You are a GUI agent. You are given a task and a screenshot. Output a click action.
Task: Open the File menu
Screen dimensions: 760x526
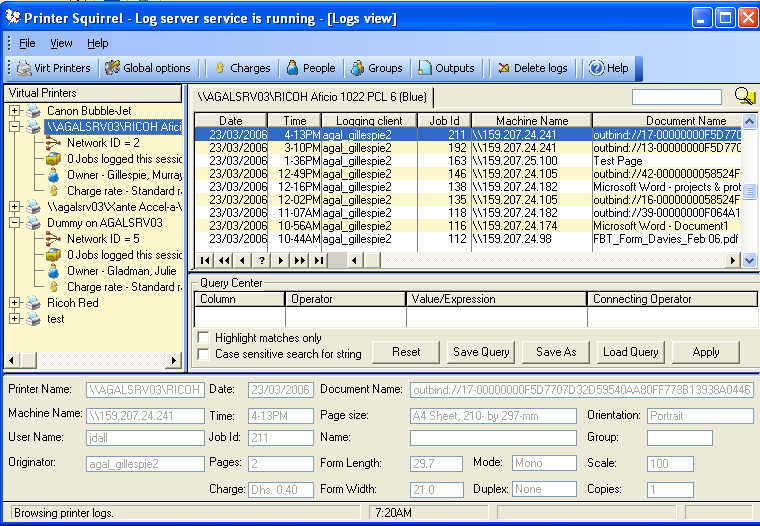click(x=27, y=44)
